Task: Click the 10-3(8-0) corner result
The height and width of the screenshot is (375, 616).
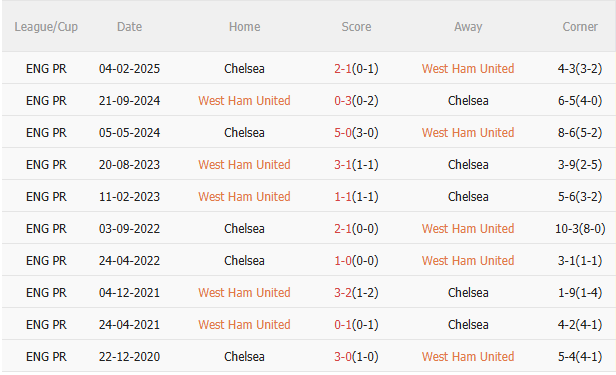Action: click(x=580, y=229)
